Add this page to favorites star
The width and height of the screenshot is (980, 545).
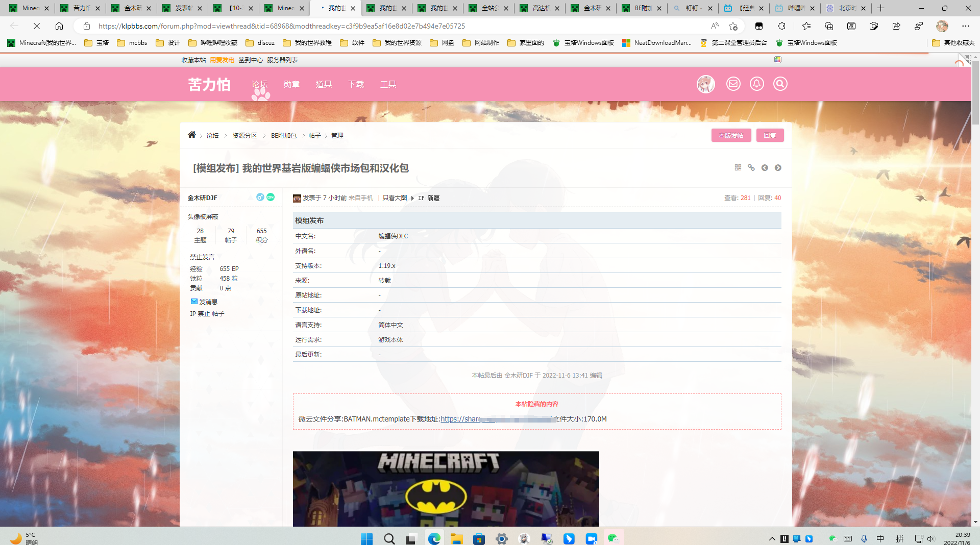(x=733, y=26)
